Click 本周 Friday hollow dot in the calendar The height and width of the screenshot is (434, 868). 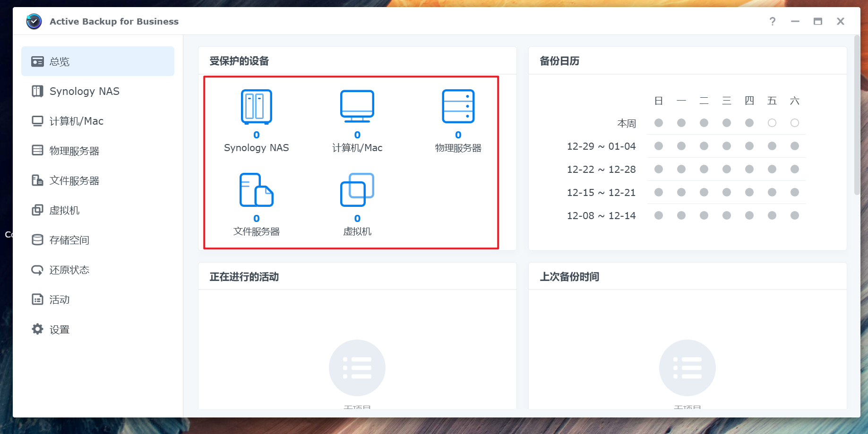(772, 123)
